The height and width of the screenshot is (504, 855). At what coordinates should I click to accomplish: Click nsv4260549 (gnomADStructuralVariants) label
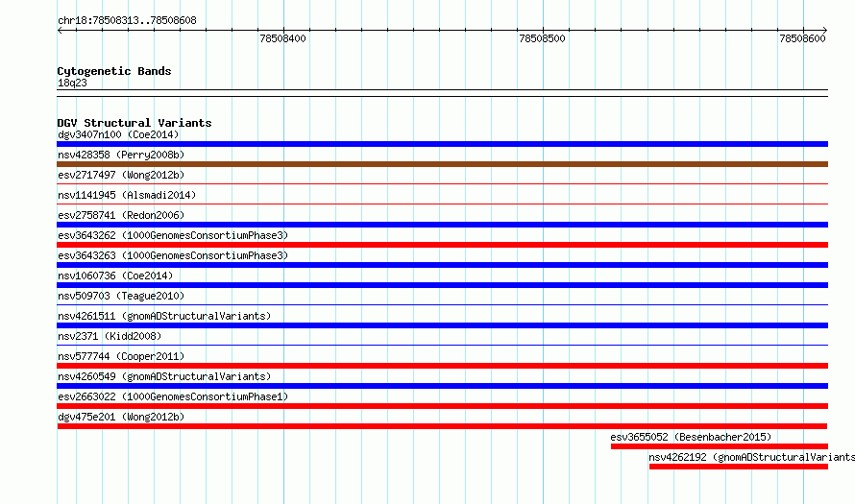tap(164, 376)
